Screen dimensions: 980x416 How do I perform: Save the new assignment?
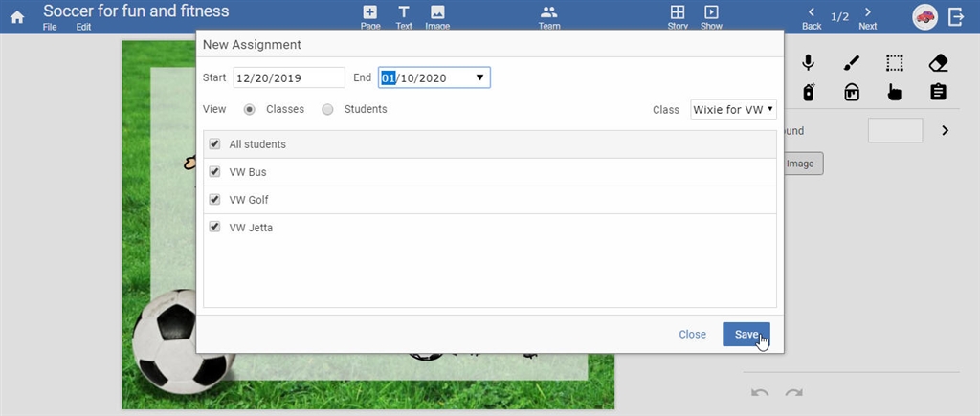pos(746,334)
